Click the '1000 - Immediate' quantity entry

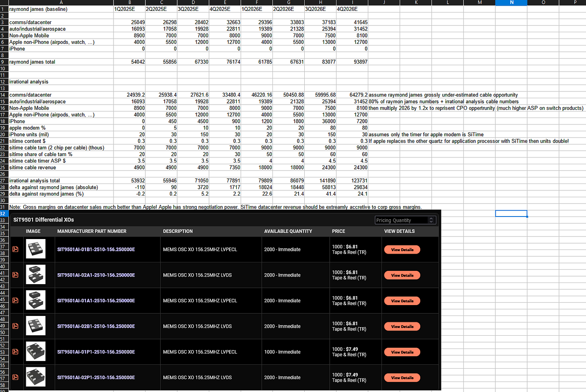pyautogui.click(x=282, y=352)
